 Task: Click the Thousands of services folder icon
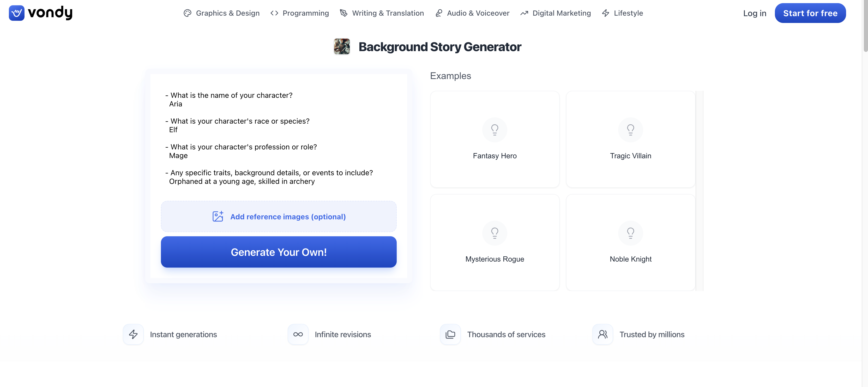[450, 334]
